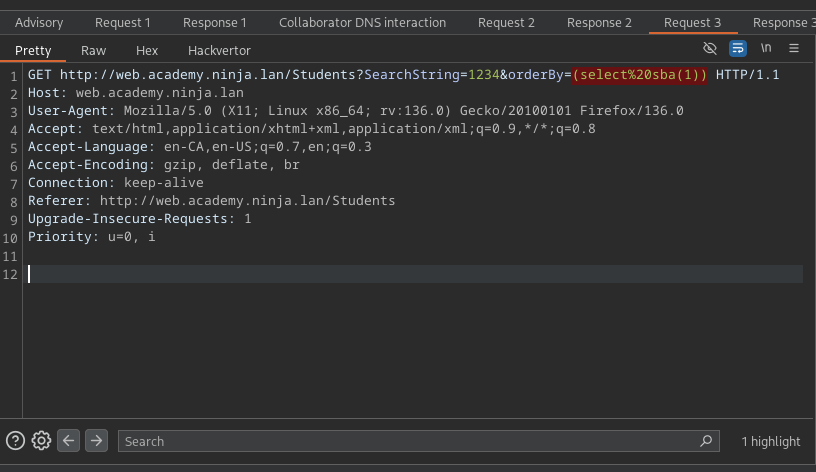
Task: Open the Hackvertor tab
Action: click(x=219, y=50)
